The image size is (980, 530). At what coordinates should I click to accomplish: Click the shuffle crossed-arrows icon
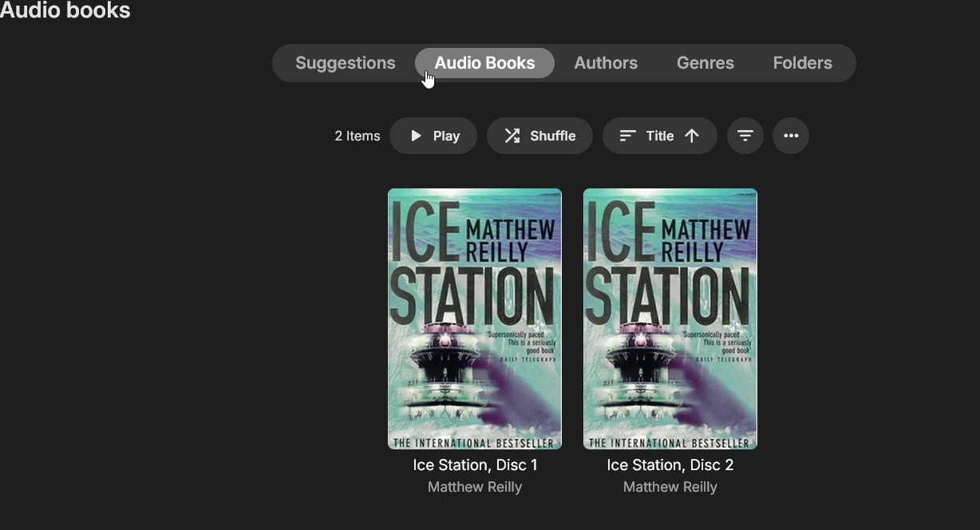(x=512, y=136)
